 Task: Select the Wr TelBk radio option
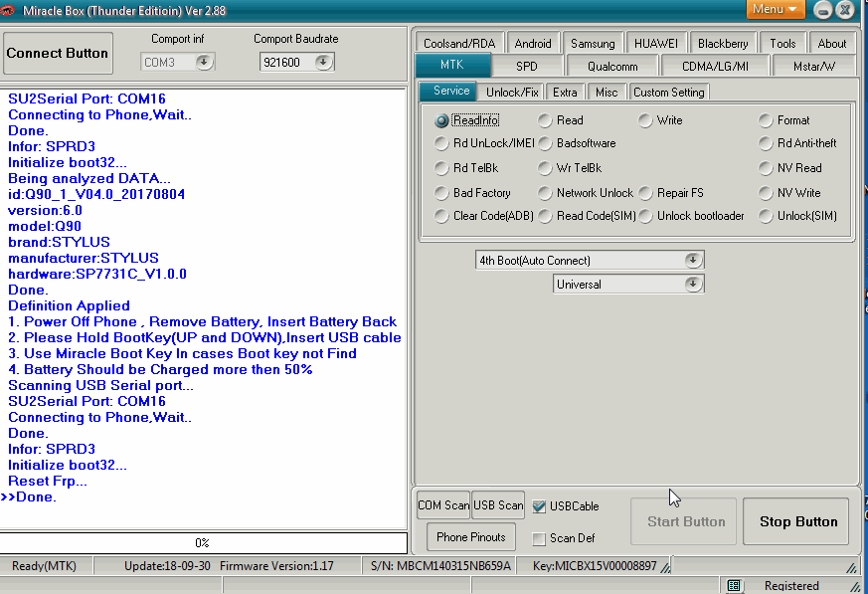click(545, 168)
